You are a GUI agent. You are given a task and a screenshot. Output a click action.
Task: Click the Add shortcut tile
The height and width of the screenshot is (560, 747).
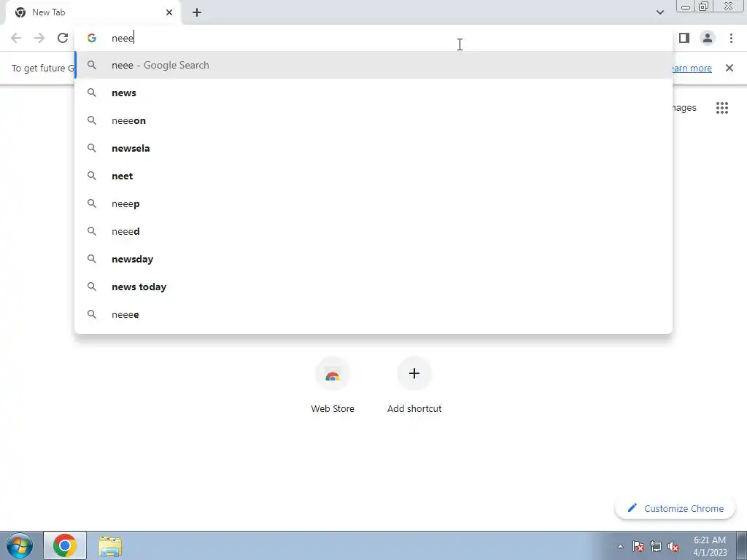(414, 386)
